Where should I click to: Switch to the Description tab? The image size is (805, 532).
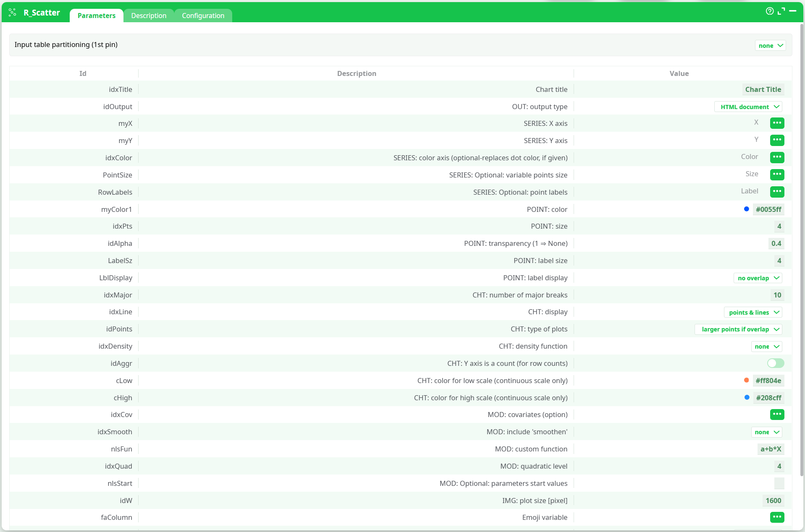pos(148,16)
